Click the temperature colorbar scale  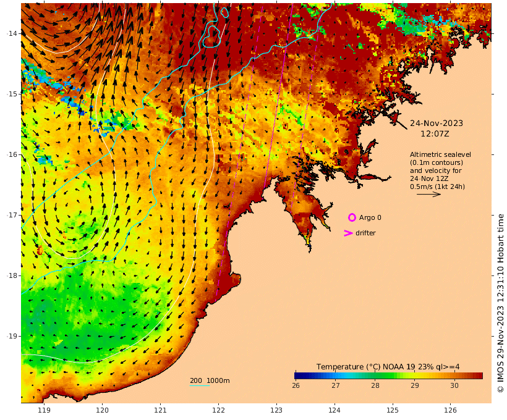[388, 376]
